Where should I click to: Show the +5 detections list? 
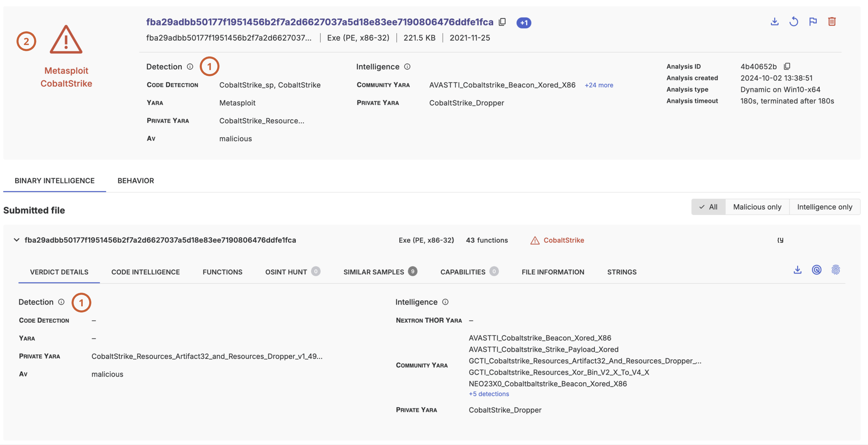coord(489,394)
